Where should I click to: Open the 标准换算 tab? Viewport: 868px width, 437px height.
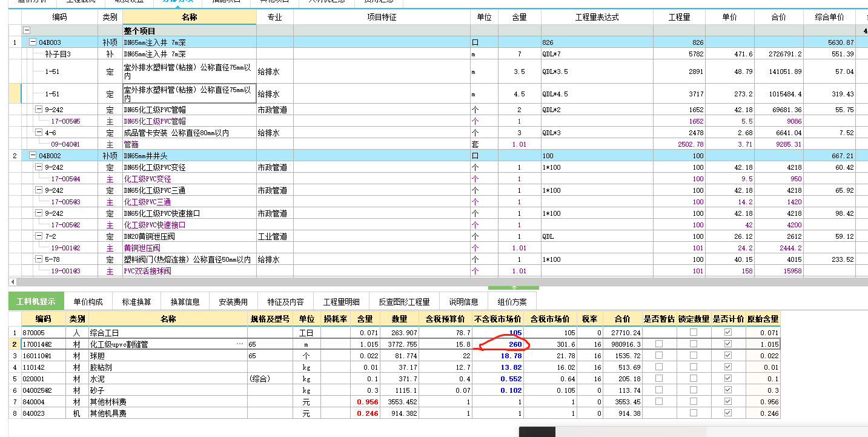137,301
